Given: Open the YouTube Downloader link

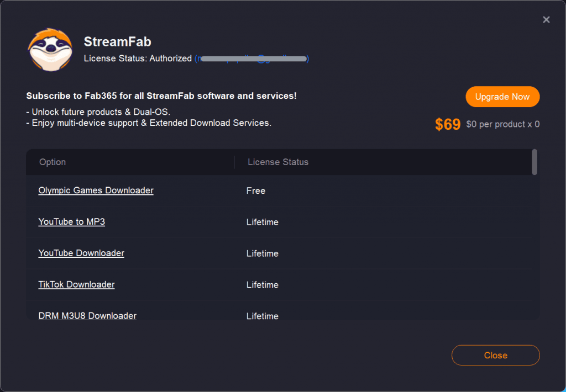Looking at the screenshot, I should click(x=81, y=253).
